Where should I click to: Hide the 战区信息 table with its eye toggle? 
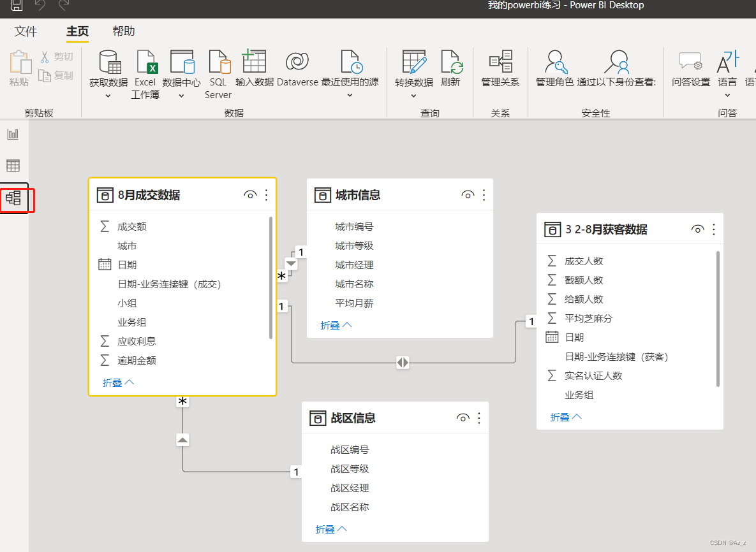pyautogui.click(x=463, y=418)
